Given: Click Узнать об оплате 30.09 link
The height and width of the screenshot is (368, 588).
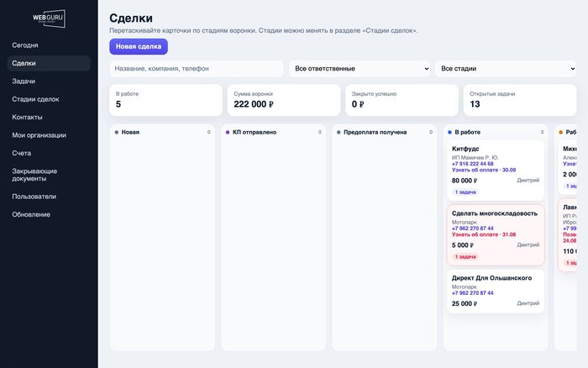Looking at the screenshot, I should tap(484, 170).
